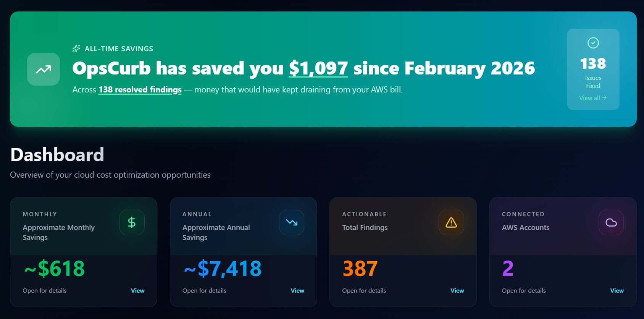Click the warning triangle icon on Total Findings card
Viewport: 644px width, 319px height.
pyautogui.click(x=451, y=222)
